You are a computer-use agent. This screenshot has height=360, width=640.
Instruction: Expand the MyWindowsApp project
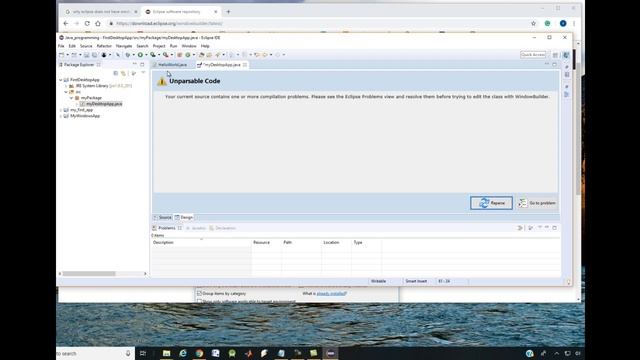[61, 116]
